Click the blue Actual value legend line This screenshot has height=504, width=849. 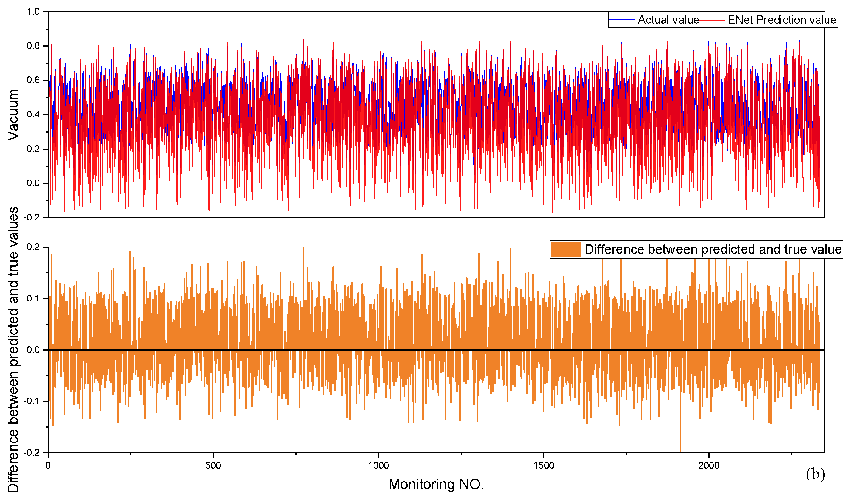click(622, 20)
